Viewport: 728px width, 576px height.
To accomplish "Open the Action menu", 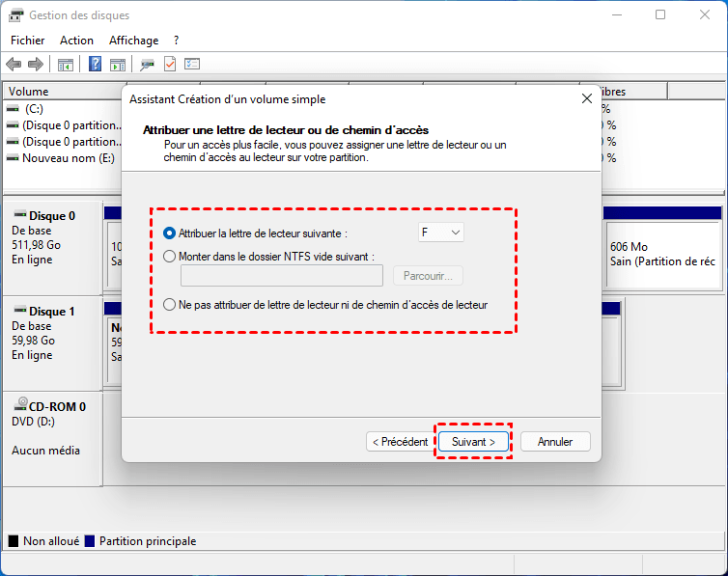I will point(76,41).
